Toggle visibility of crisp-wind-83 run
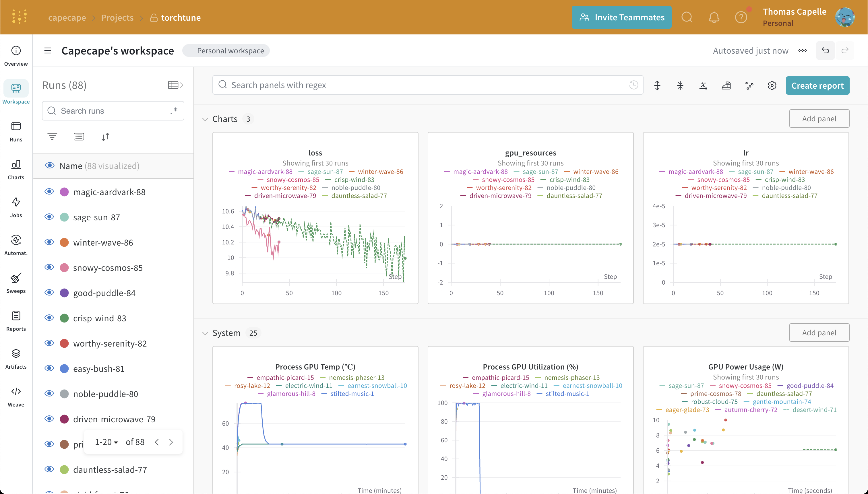Image resolution: width=868 pixels, height=494 pixels. pyautogui.click(x=50, y=318)
